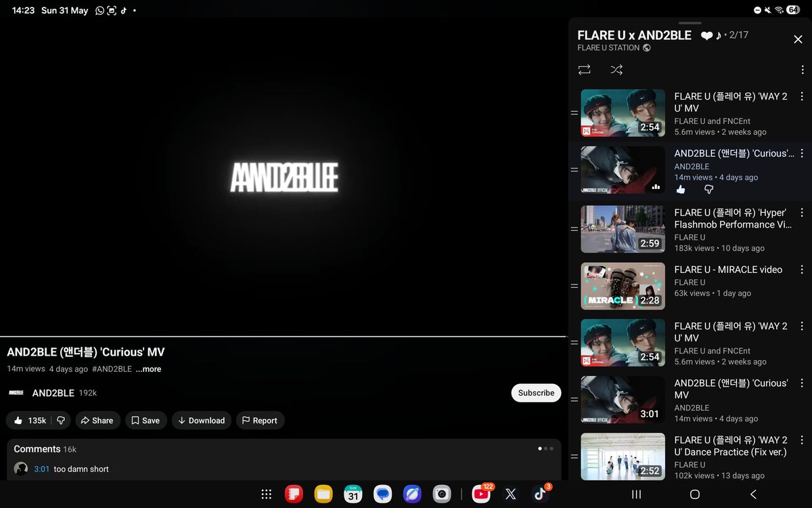The width and height of the screenshot is (812, 508).
Task: Dislike the Curious MV video
Action: (61, 421)
